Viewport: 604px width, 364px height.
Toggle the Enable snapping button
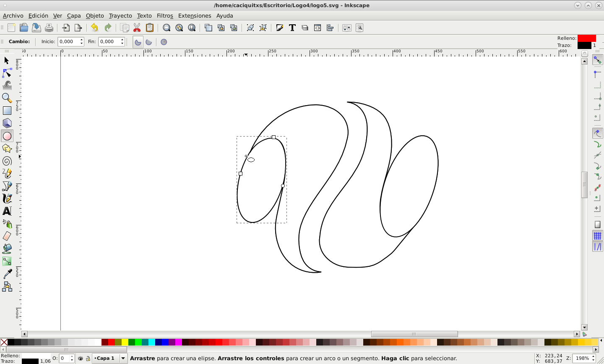click(597, 60)
